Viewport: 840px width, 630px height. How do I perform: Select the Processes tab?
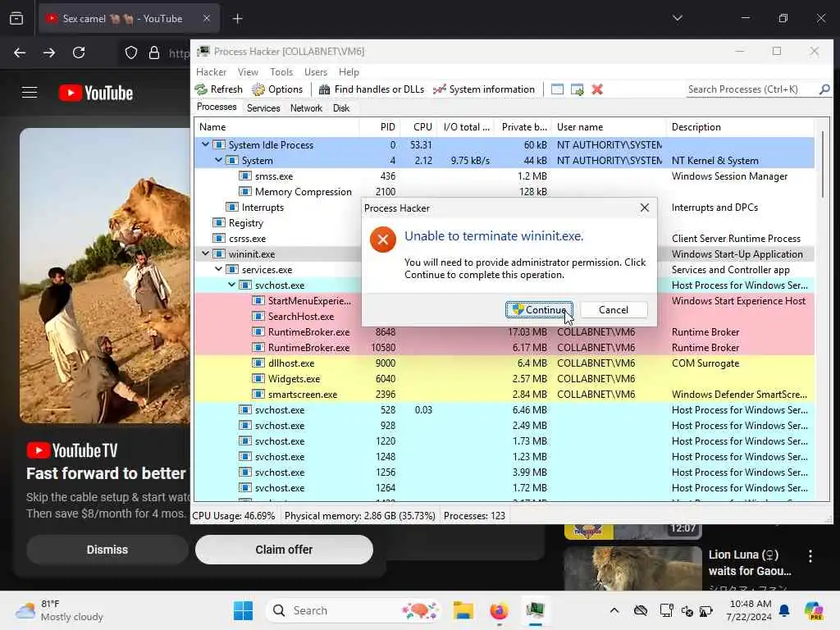click(x=217, y=107)
